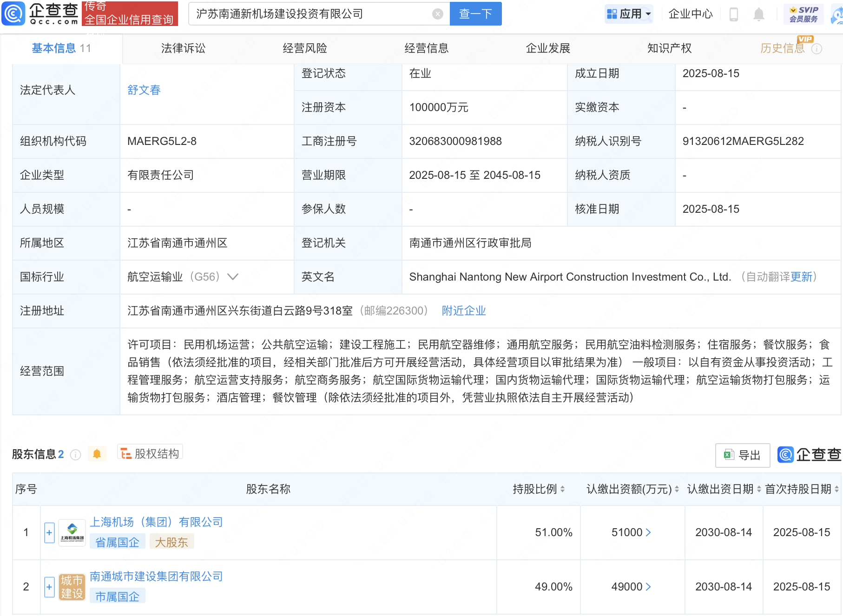Clear the search box text
Image resolution: width=843 pixels, height=616 pixels.
pyautogui.click(x=437, y=14)
